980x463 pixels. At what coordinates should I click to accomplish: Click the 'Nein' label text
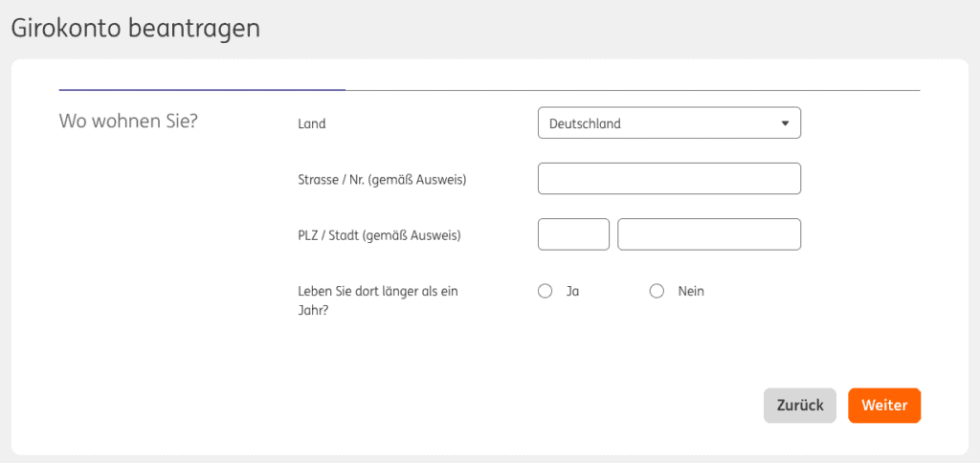point(690,292)
